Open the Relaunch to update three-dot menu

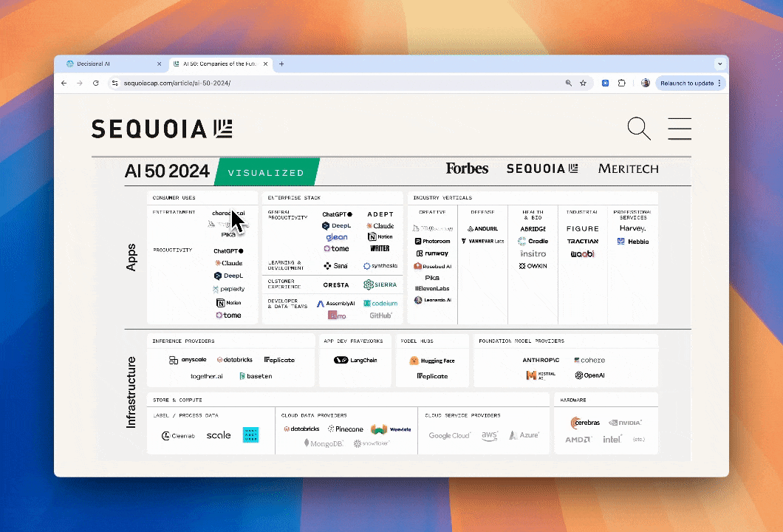point(719,83)
